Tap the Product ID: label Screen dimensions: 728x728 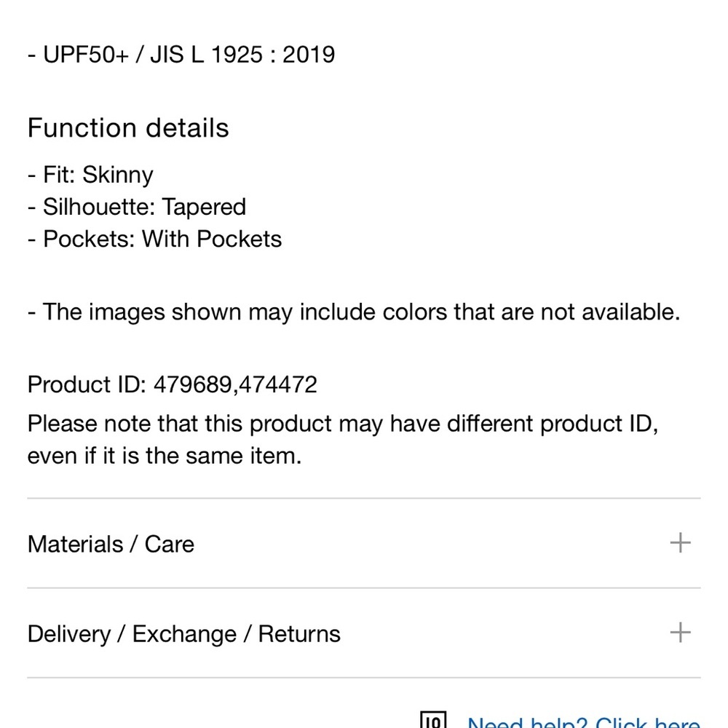(x=87, y=384)
